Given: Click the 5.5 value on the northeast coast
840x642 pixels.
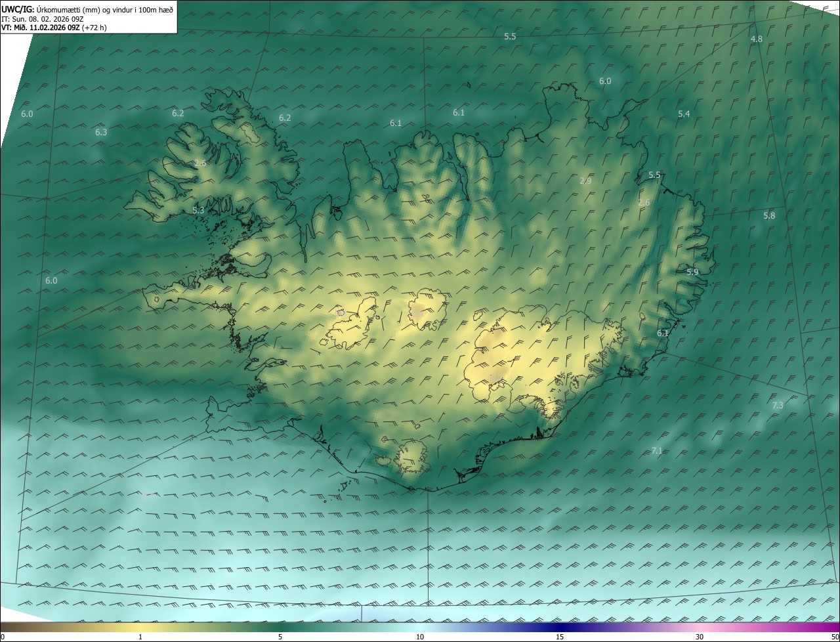Looking at the screenshot, I should coord(654,175).
